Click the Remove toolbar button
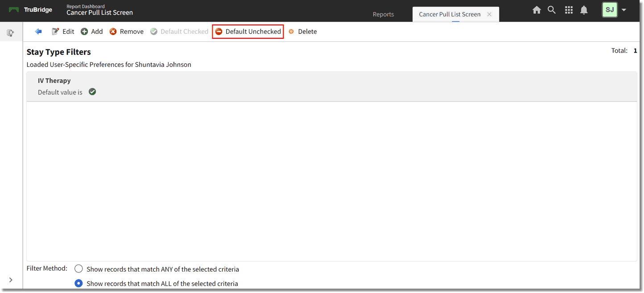The image size is (644, 293). click(x=127, y=32)
